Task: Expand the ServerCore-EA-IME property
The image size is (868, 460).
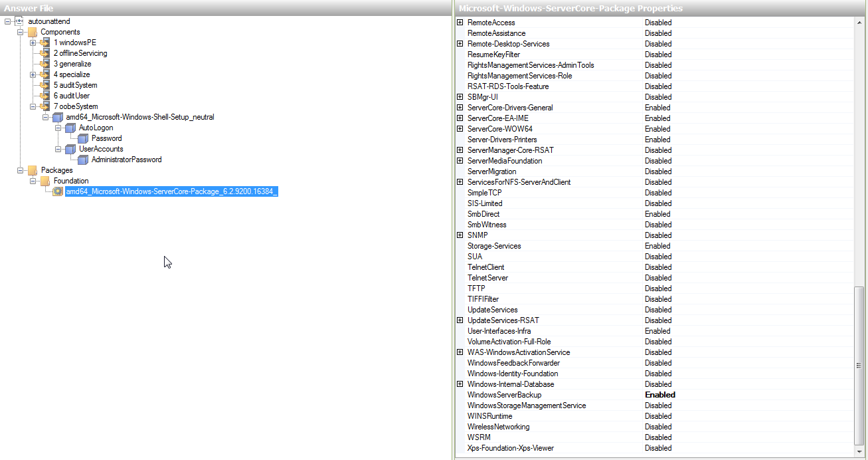Action: point(460,118)
